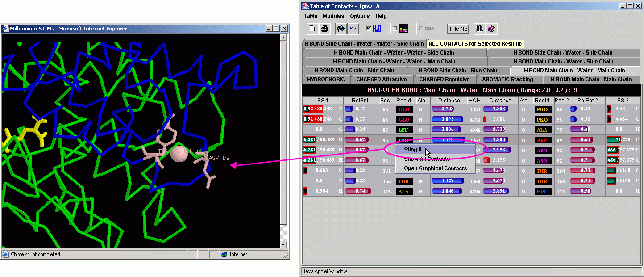The height and width of the screenshot is (277, 644).
Task: Open the bar chart statistics icon
Action: pyautogui.click(x=479, y=29)
